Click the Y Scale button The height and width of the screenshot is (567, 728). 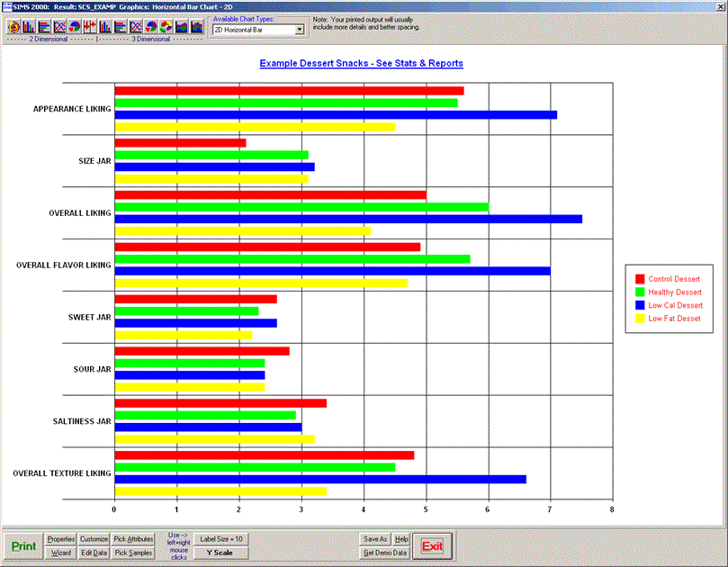click(221, 553)
